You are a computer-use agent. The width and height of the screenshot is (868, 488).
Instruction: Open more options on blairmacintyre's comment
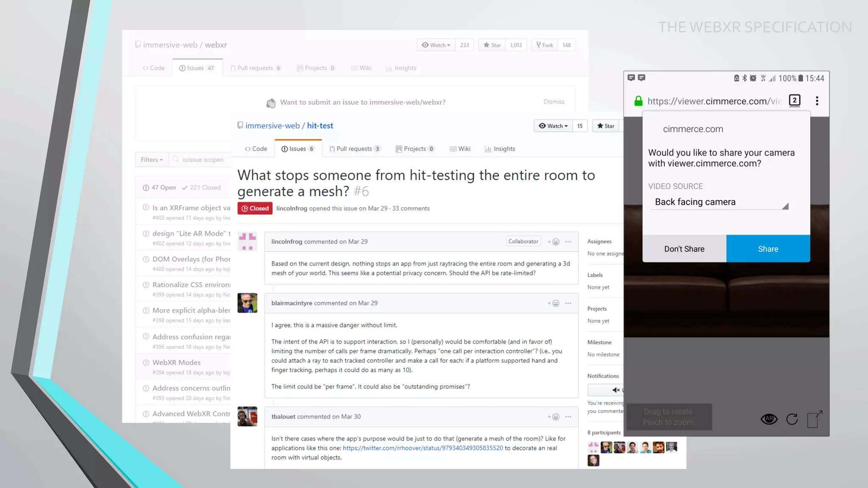(568, 303)
